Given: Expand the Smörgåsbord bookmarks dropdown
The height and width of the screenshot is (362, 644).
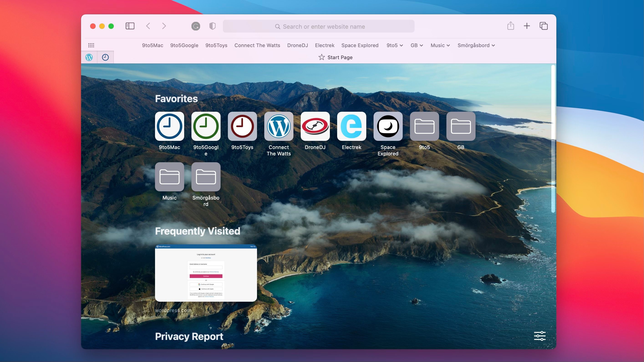Looking at the screenshot, I should click(476, 45).
